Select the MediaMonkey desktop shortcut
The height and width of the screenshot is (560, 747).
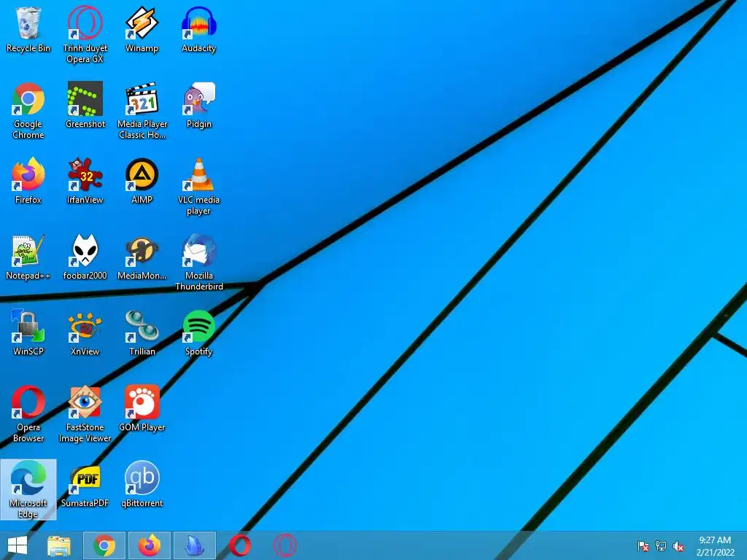(x=142, y=257)
